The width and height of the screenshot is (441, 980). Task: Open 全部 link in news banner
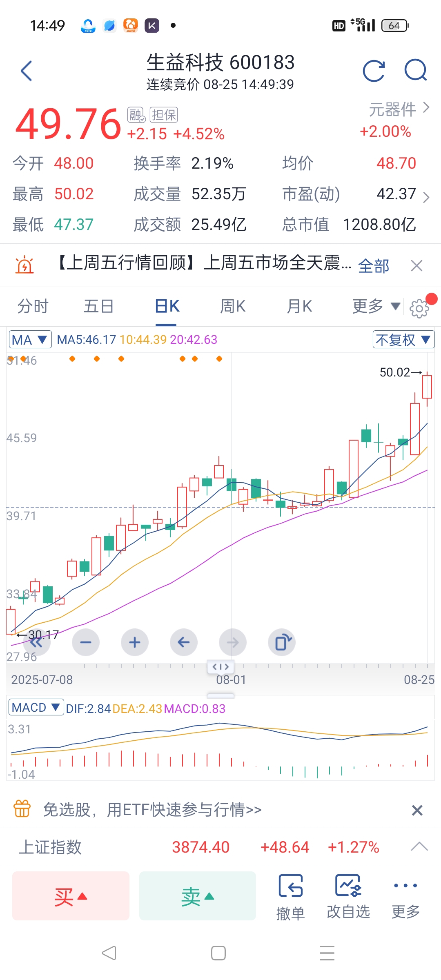(374, 266)
